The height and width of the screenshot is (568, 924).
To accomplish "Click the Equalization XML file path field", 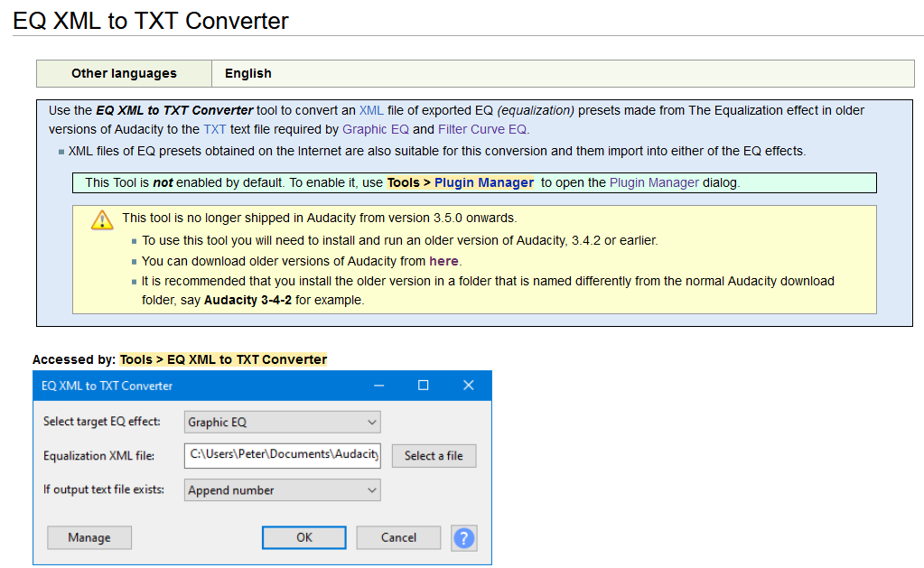I will [x=282, y=456].
